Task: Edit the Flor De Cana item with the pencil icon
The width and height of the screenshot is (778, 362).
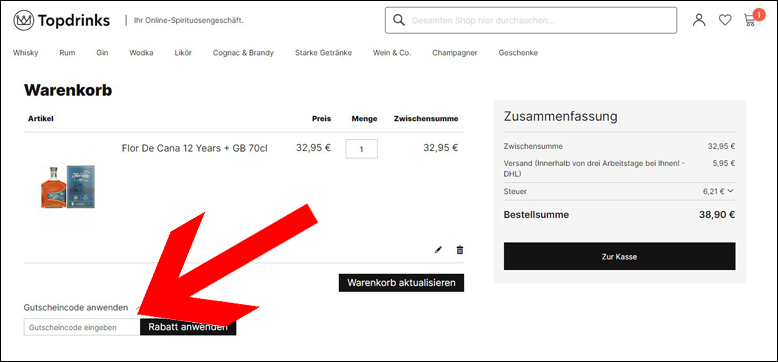Action: (438, 250)
